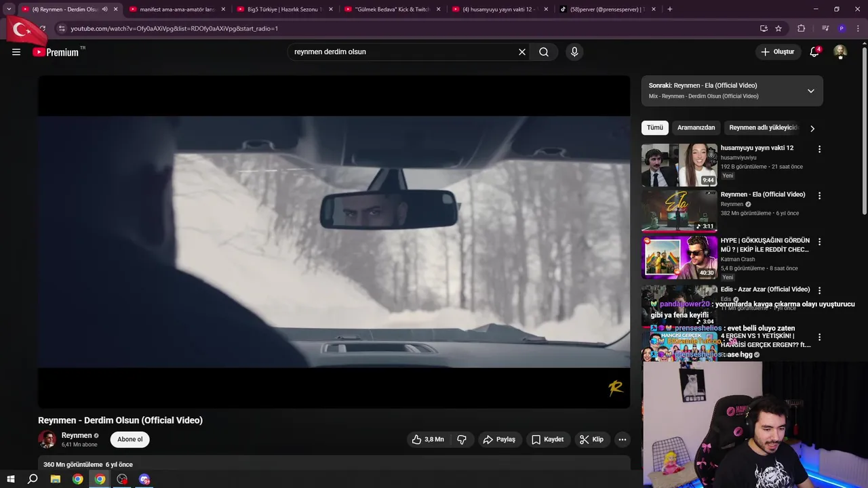Go to YouTube Premium home logo
868x488 pixels.
click(x=56, y=52)
